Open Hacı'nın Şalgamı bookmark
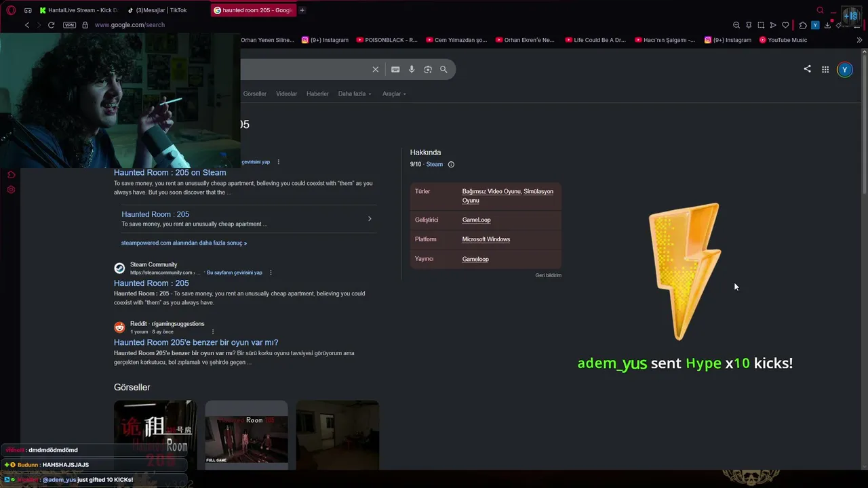Screen dimensions: 868x488 [x=665, y=40]
